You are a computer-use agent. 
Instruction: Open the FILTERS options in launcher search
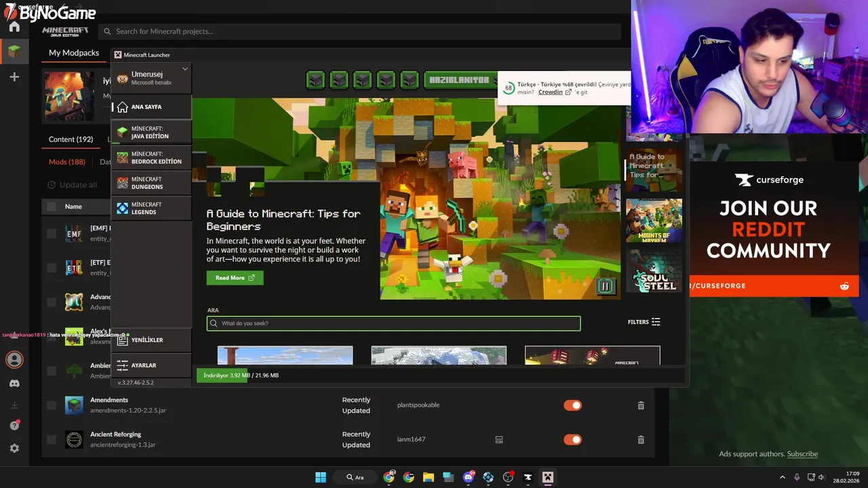[644, 322]
